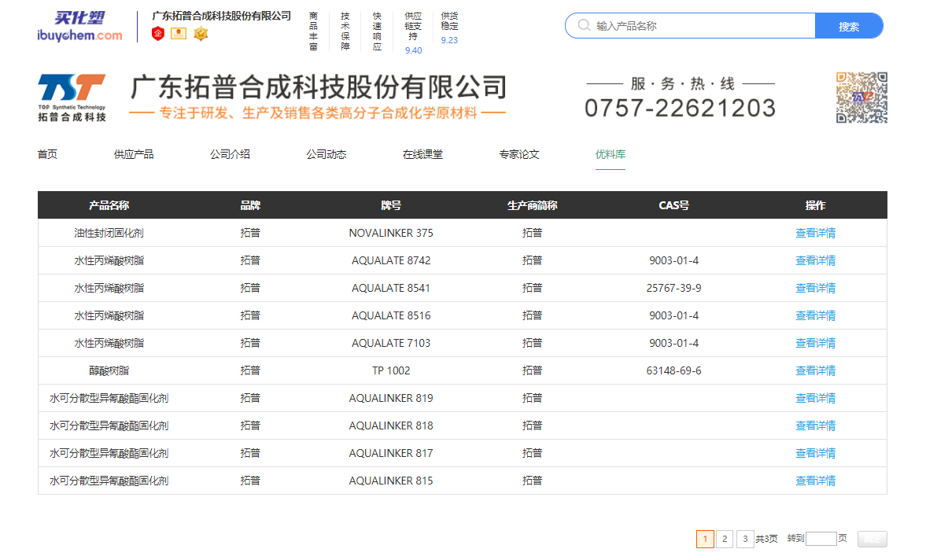Image resolution: width=926 pixels, height=560 pixels.
Task: Click CAS number 25767-39-9
Action: click(x=673, y=288)
